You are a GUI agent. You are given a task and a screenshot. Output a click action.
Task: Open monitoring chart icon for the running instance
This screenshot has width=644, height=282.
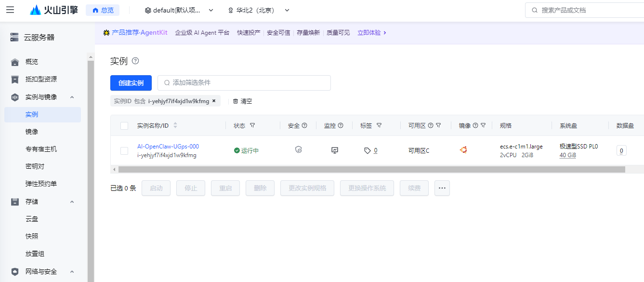point(334,150)
